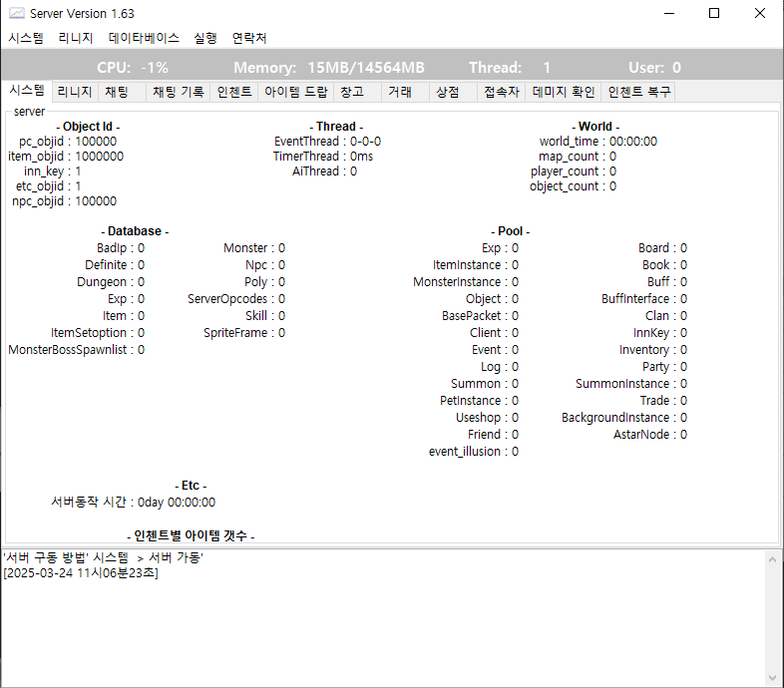Viewport: 784px width, 688px height.
Task: Click the player_count : 0 entry
Action: tap(573, 172)
